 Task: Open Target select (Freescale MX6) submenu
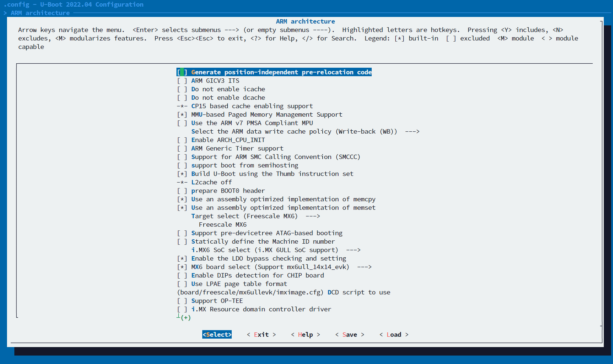tap(256, 216)
